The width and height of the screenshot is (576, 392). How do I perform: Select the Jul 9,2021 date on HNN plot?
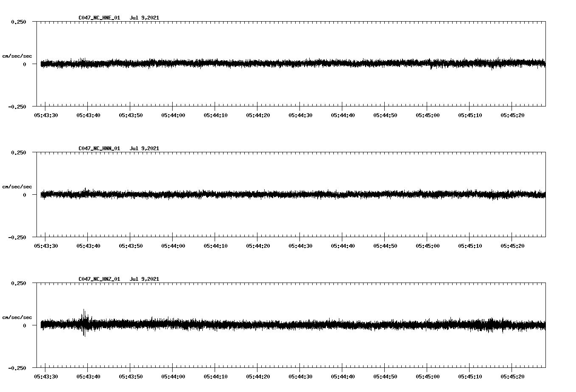coord(144,148)
